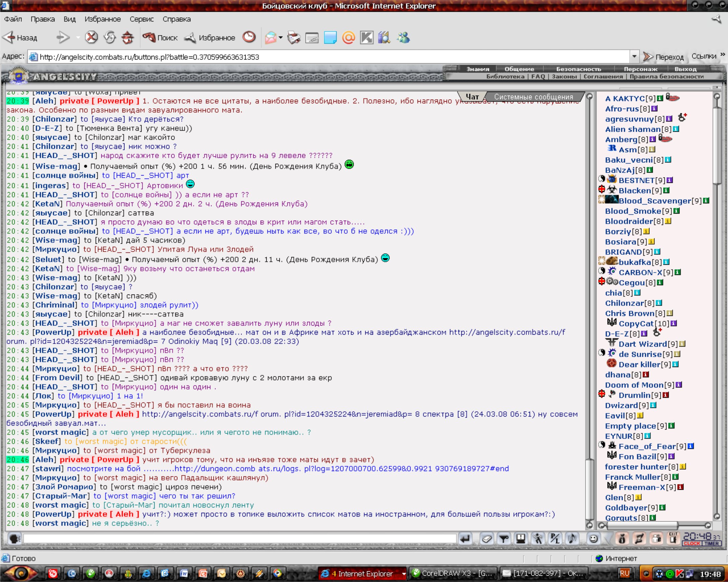Screen dimensions: 728x582
Task: Click the orange @ toolbar icon
Action: pyautogui.click(x=349, y=37)
